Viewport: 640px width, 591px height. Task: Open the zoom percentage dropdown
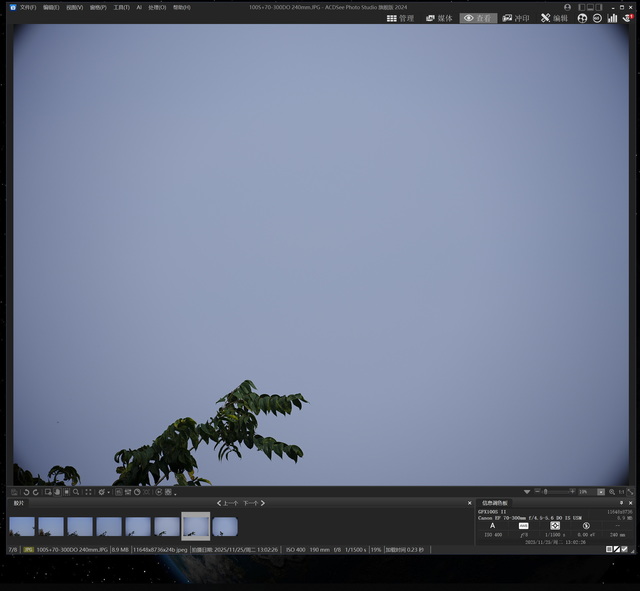tap(583, 492)
